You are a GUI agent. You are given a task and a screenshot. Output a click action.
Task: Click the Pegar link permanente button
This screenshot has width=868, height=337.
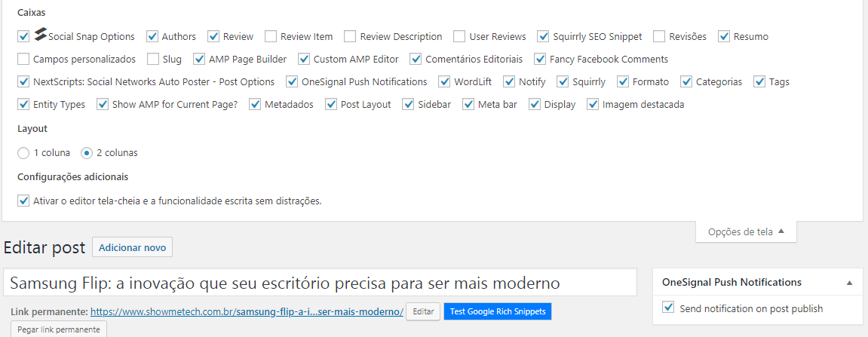(x=59, y=329)
